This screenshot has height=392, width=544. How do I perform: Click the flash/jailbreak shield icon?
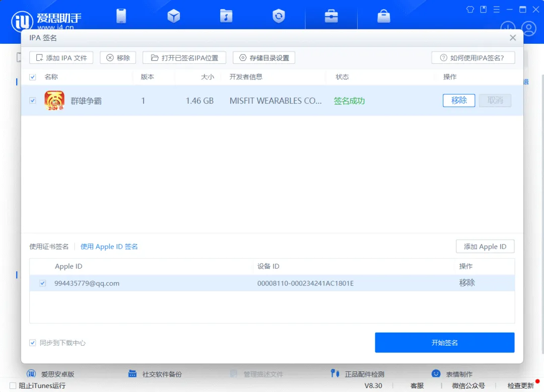coord(278,16)
